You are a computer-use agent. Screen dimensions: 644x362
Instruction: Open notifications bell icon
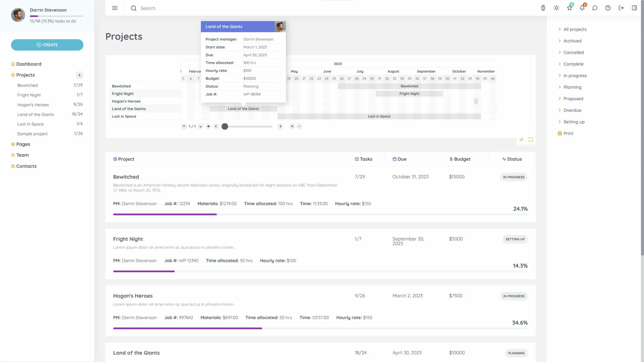click(582, 8)
